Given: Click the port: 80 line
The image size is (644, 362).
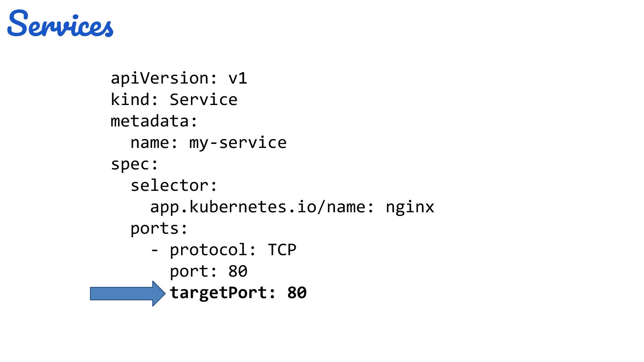Looking at the screenshot, I should click(x=209, y=271).
